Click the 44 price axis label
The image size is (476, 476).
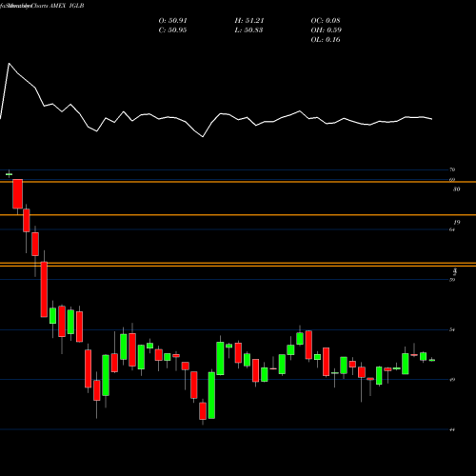pos(452,429)
